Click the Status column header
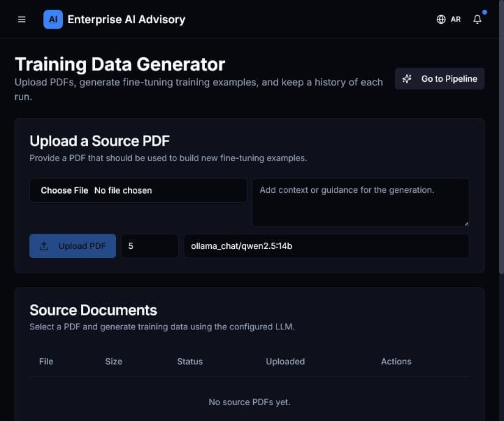504x421 pixels. pos(190,362)
